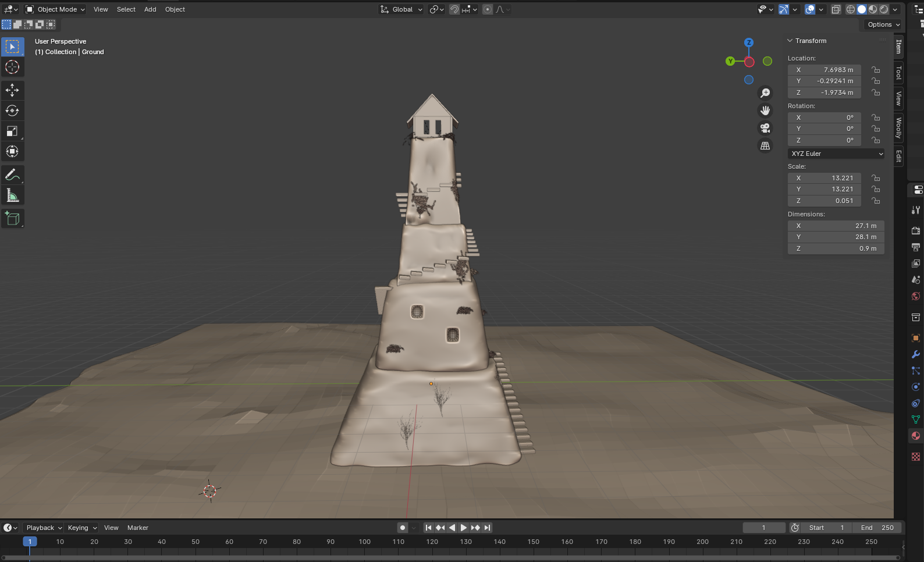Click the End frame field
Viewport: 924px width, 562px height.
coord(877,528)
